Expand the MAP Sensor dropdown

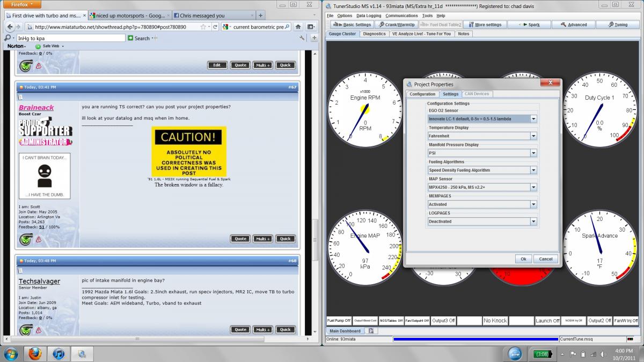click(x=533, y=187)
